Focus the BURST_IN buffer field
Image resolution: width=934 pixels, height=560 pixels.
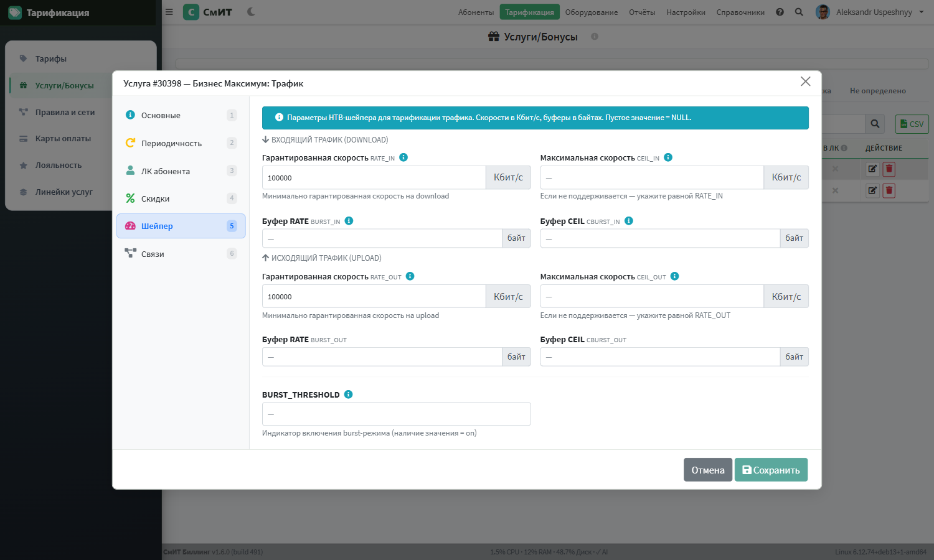click(382, 238)
